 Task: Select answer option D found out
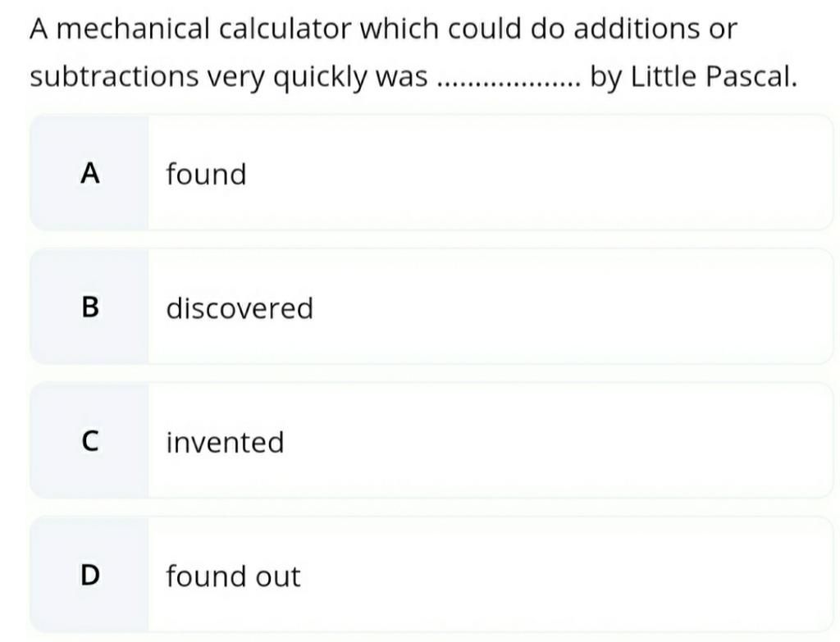pyautogui.click(x=431, y=575)
